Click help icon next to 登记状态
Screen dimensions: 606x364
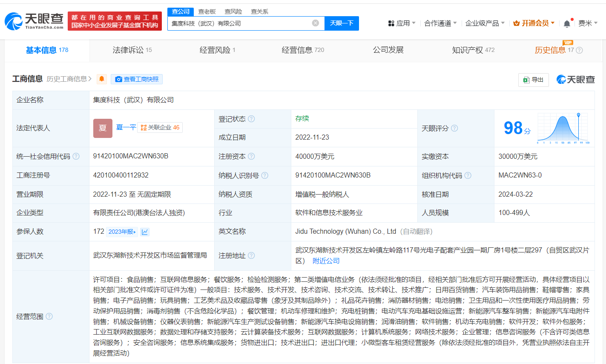(x=251, y=119)
